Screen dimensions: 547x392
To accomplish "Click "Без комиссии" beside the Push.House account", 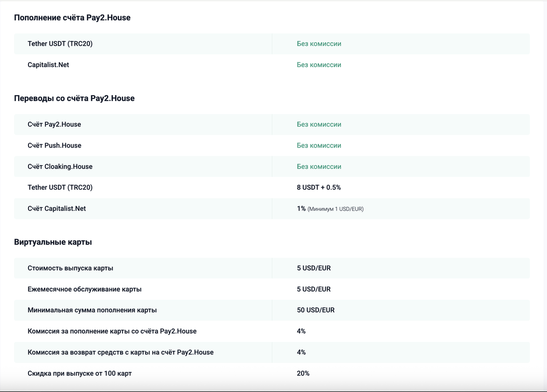I will click(319, 146).
